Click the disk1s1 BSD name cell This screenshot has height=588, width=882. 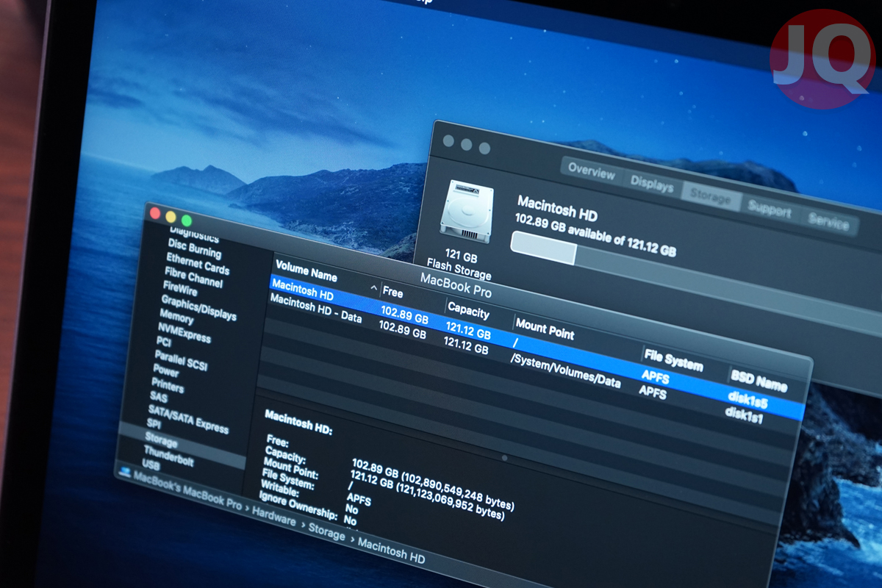click(x=745, y=414)
